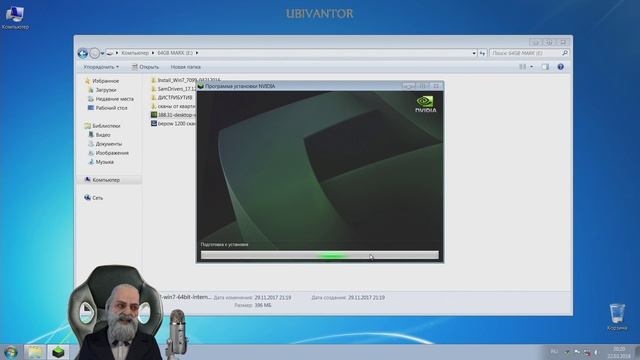Expand the arrow after 64GB MAXX (E:) breadcrumb
The width and height of the screenshot is (640, 360).
point(197,53)
